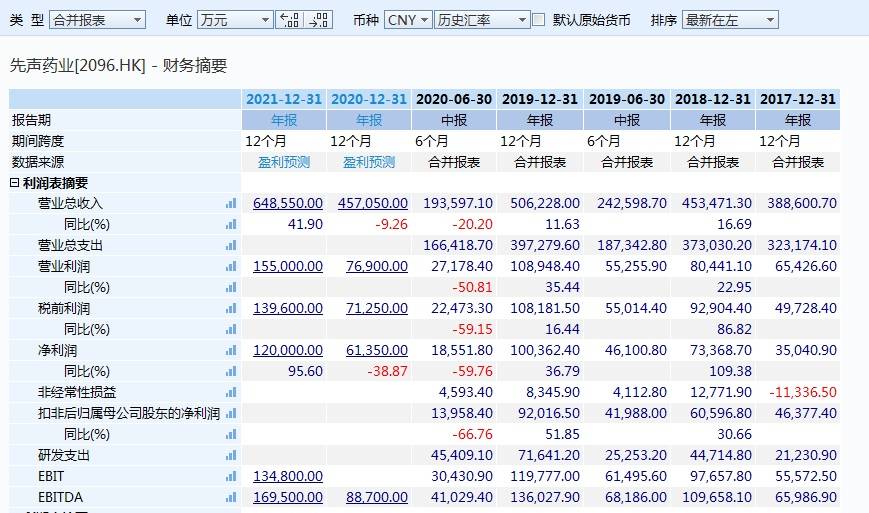Open the 单位 万元 dropdown
Screen dimensions: 869x513
(235, 20)
